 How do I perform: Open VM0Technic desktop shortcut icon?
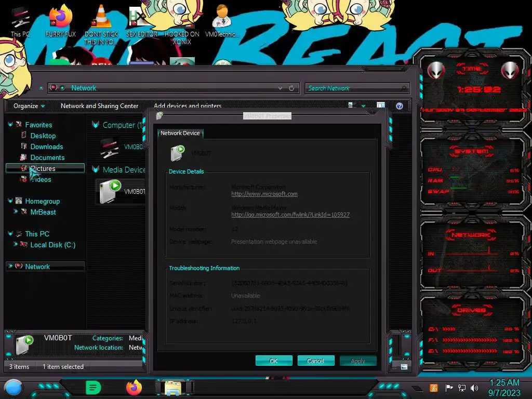click(x=222, y=21)
